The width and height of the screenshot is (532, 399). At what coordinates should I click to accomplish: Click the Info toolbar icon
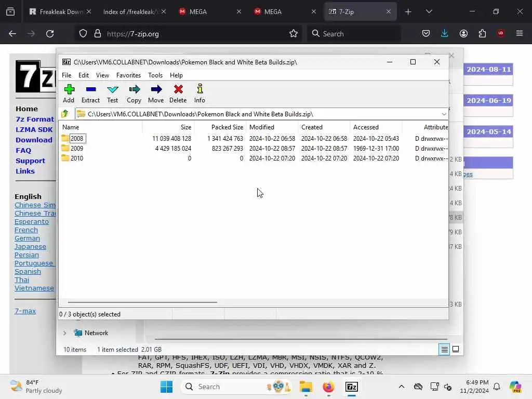(199, 94)
